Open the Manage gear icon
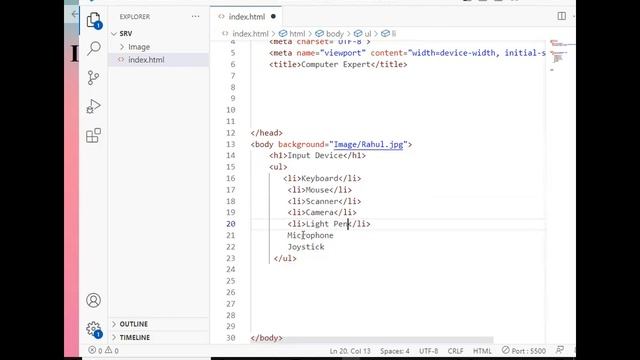The image size is (640, 360). coord(93,329)
